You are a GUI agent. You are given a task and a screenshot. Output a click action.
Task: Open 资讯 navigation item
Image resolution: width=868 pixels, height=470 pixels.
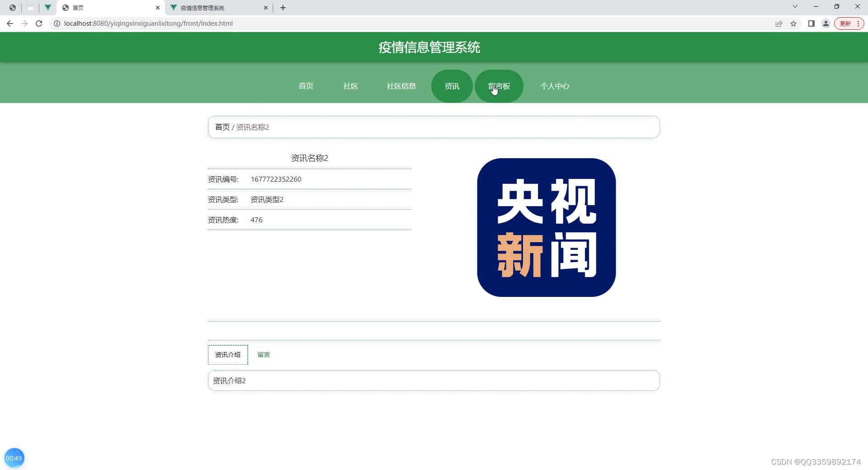(452, 86)
